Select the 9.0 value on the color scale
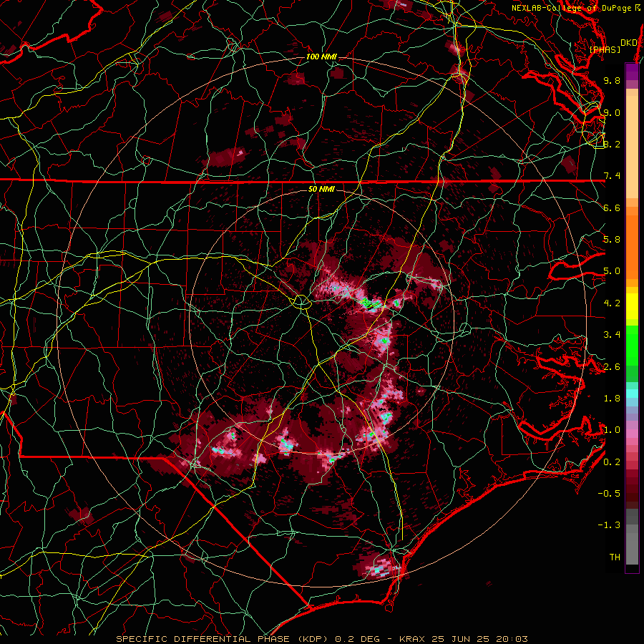This screenshot has height=644, width=644. pyautogui.click(x=612, y=112)
